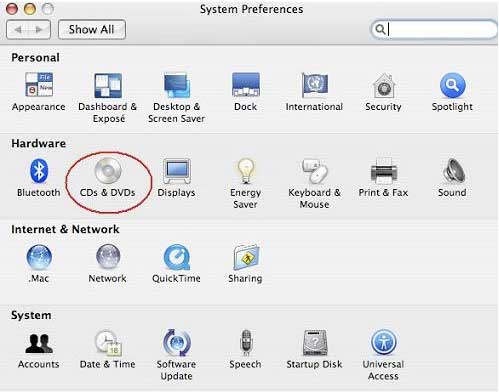Click the Show All button
499x392 pixels.
pos(92,29)
